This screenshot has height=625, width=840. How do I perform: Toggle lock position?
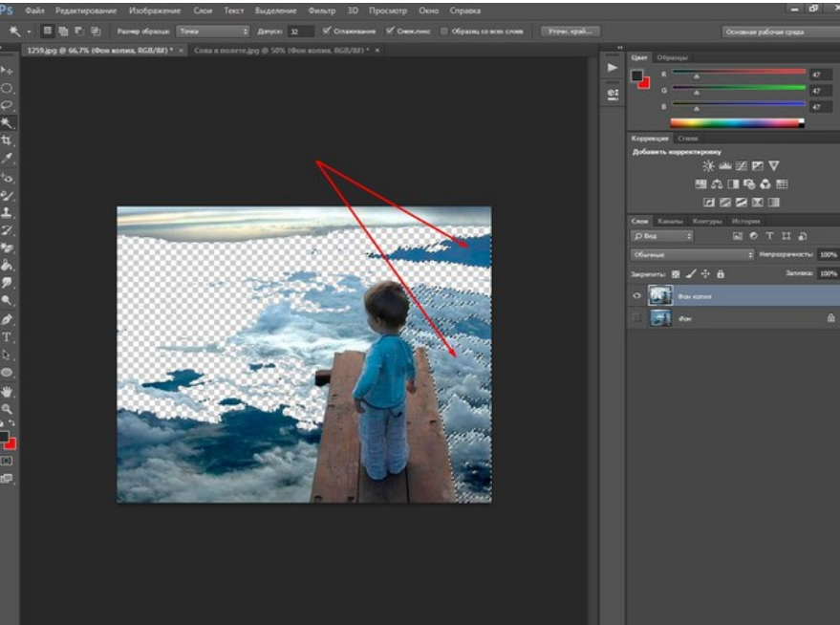[705, 274]
